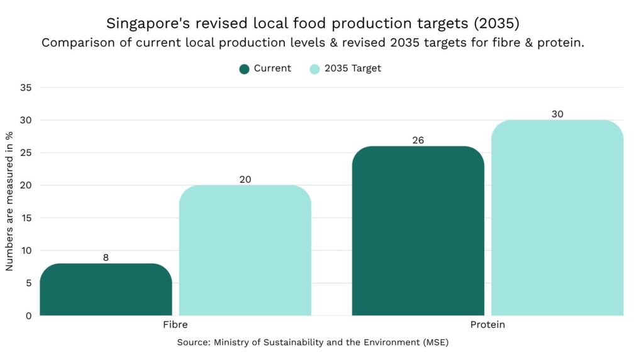Screen dimensions: 644x362
Task: Click the y-axis tick label 0
Action: 28,316
